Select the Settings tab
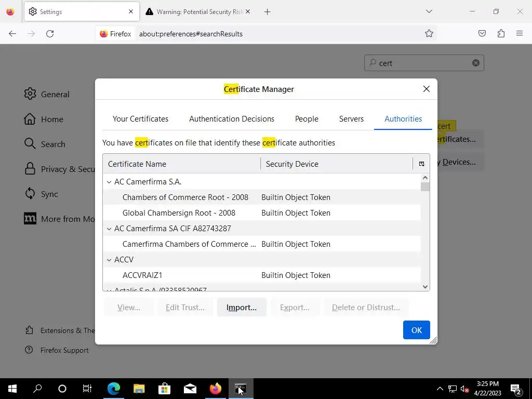Viewport: 532px width, 399px height. (x=82, y=11)
